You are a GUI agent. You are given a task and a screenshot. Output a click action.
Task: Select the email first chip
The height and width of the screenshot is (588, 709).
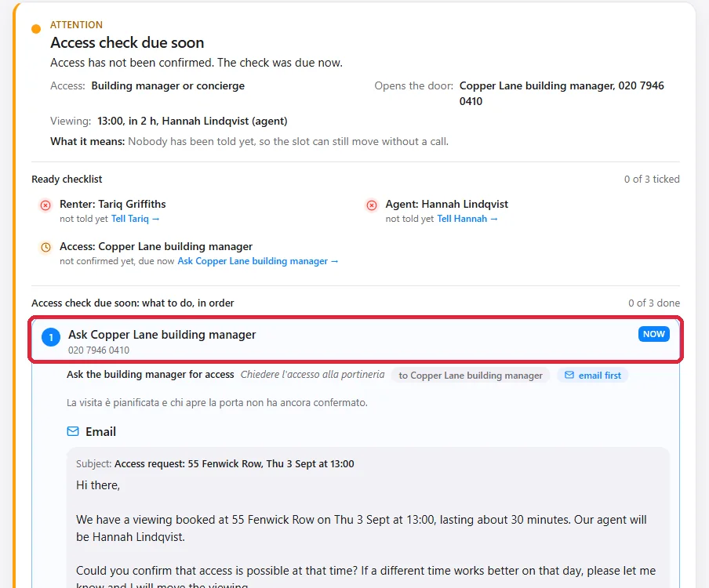(593, 375)
